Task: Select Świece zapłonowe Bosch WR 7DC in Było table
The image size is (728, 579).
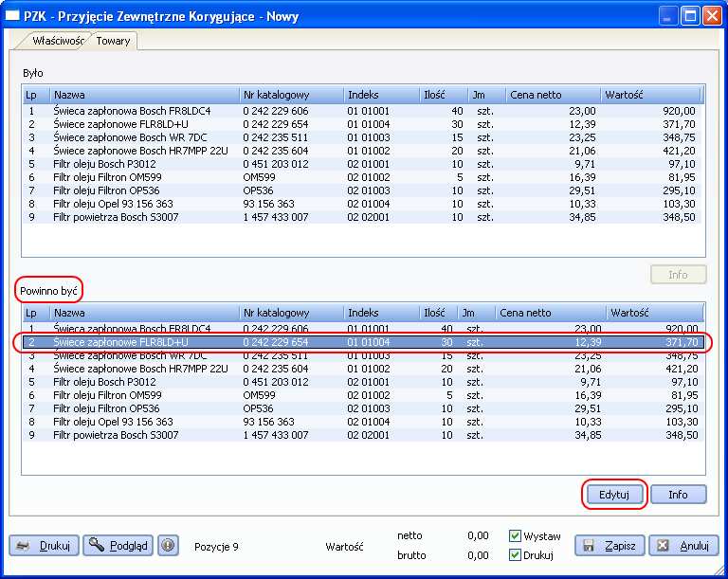Action: [x=362, y=137]
